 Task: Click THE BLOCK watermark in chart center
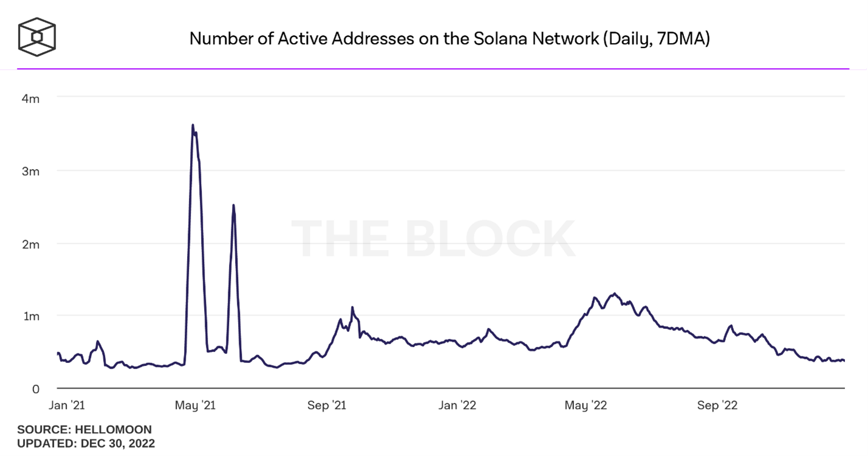(433, 239)
